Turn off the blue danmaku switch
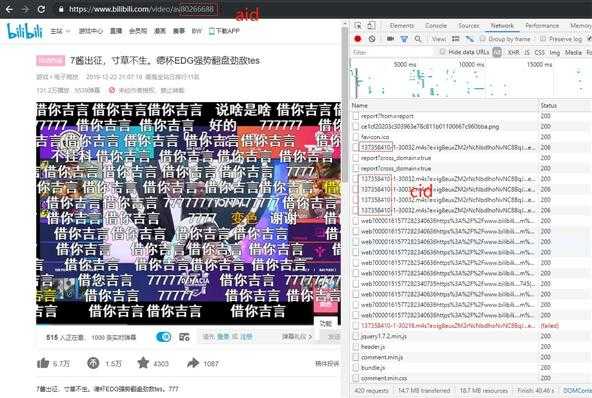 [163, 337]
